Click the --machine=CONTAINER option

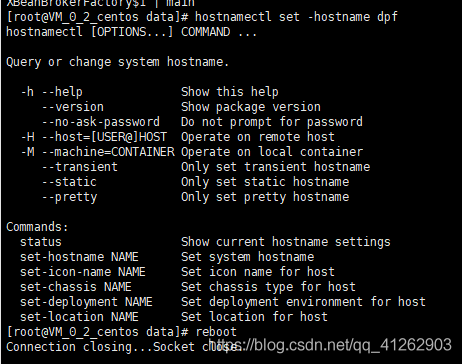click(108, 152)
